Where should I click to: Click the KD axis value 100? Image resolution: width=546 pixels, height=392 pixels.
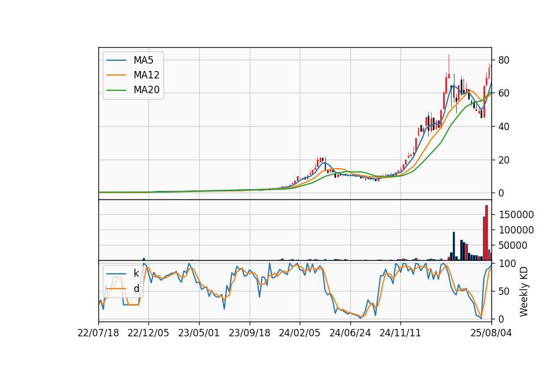507,264
